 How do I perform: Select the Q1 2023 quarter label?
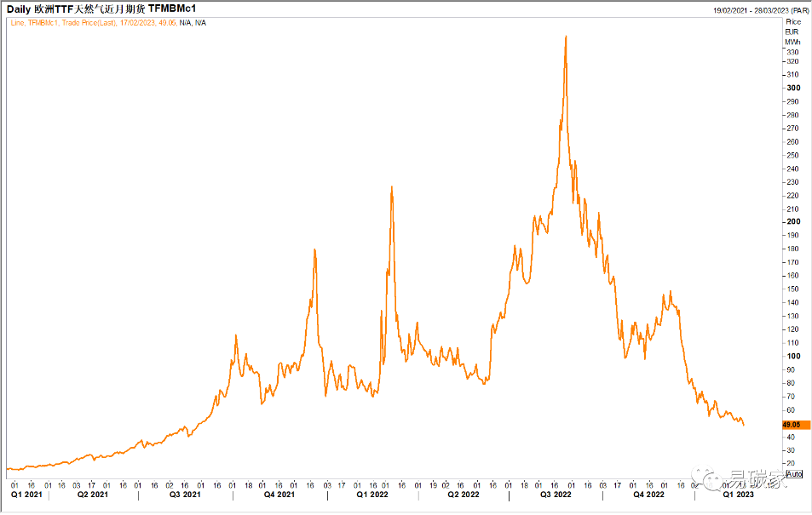(x=740, y=495)
